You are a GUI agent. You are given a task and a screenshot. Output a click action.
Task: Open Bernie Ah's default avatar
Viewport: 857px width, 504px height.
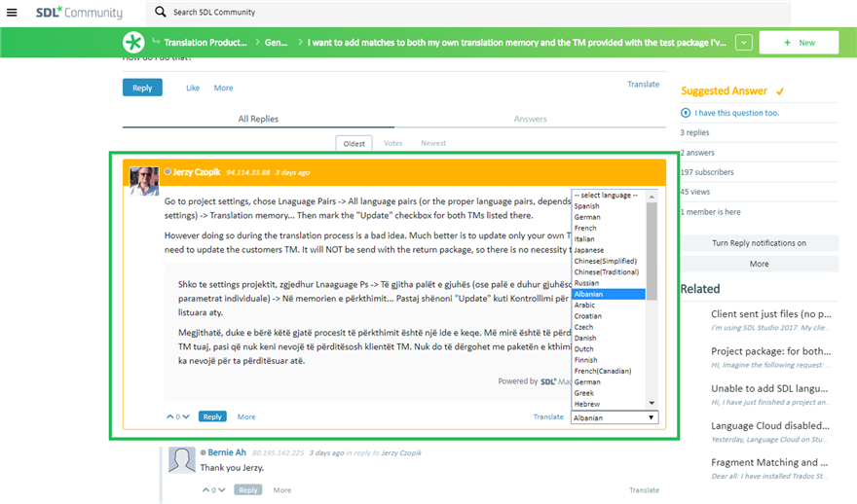click(182, 460)
